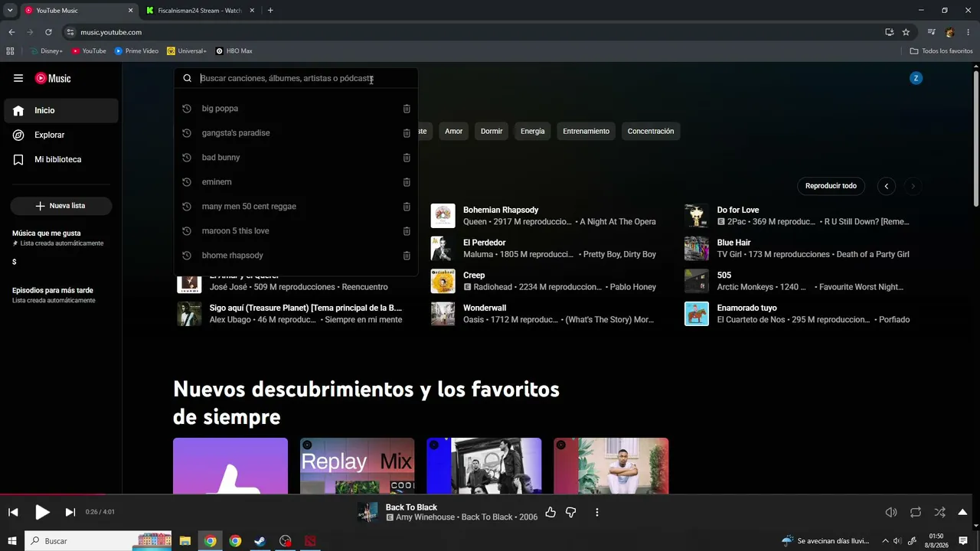Open the player volume control
This screenshot has height=551, width=980.
point(891,512)
